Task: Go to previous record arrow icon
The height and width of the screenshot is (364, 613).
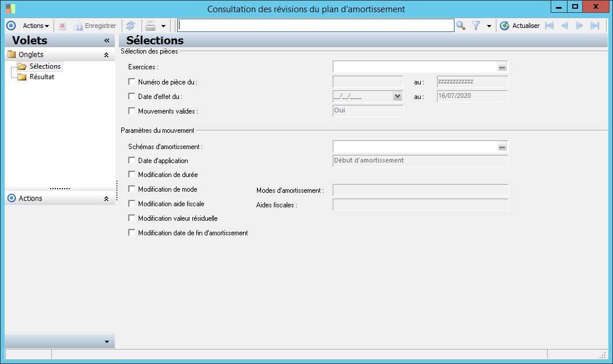Action: point(565,26)
